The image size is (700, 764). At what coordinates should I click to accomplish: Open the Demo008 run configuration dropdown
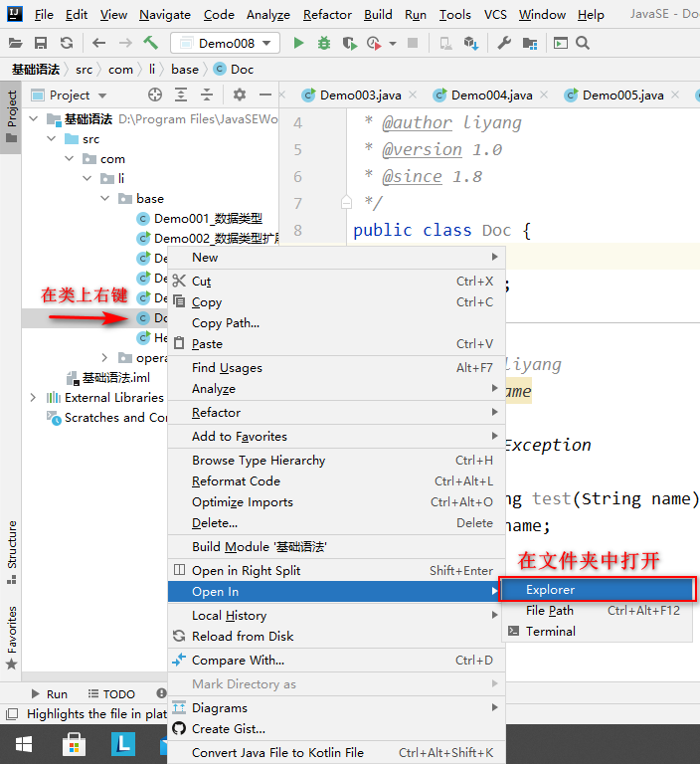(225, 43)
